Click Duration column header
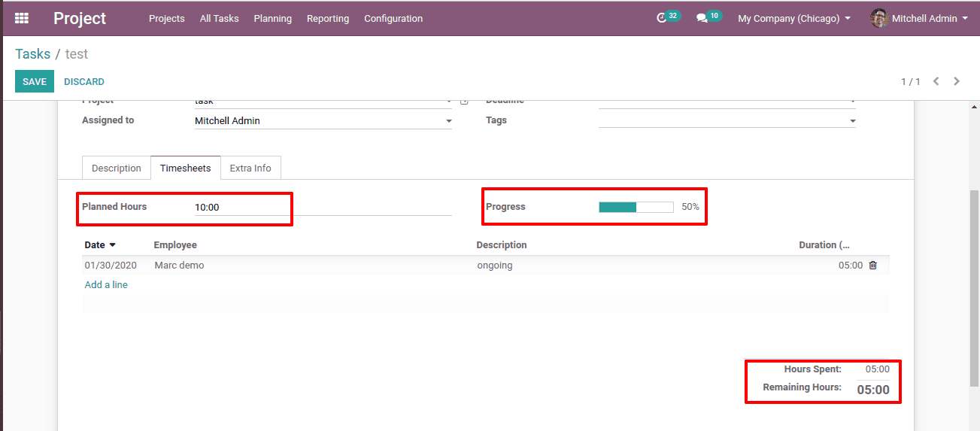Viewport: 980px width, 431px height. tap(824, 245)
